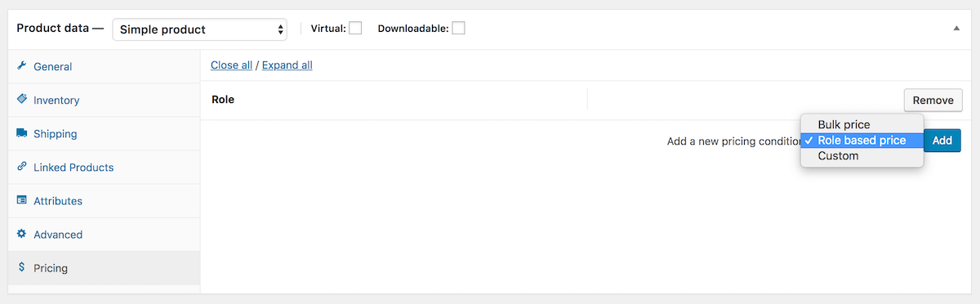
Task: Click the Pricing dollar sign icon
Action: click(22, 267)
